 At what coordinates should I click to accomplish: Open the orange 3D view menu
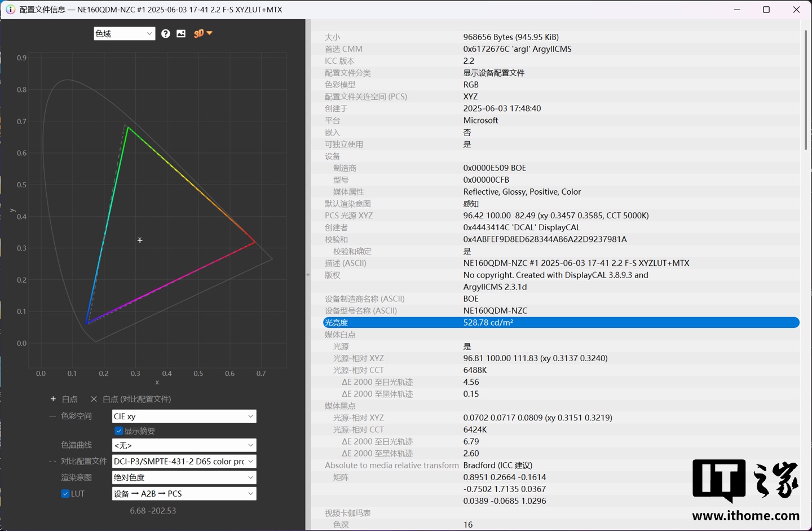[203, 34]
